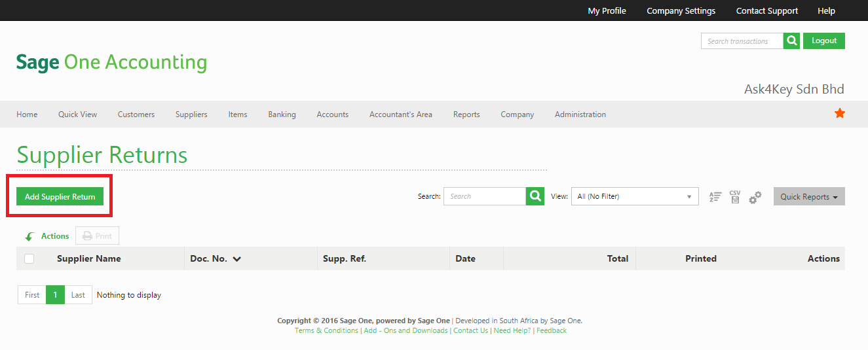868x350 pixels.
Task: Open the Suppliers menu
Action: click(191, 114)
